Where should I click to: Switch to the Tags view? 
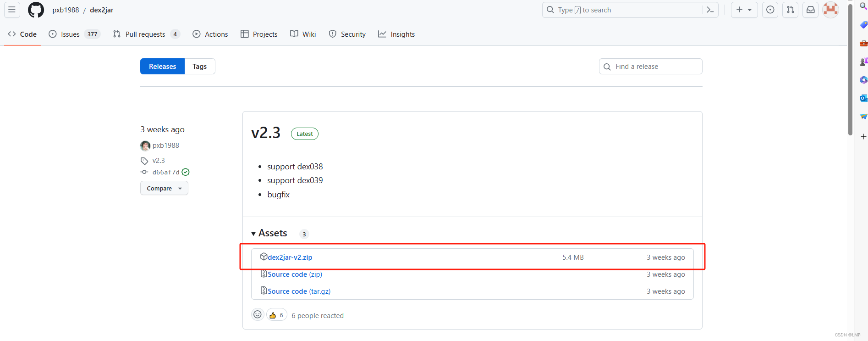pyautogui.click(x=200, y=66)
